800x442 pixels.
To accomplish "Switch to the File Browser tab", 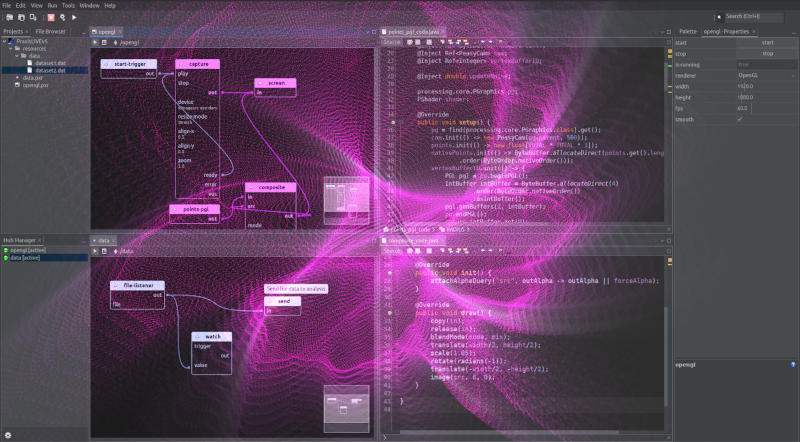I will pyautogui.click(x=50, y=32).
